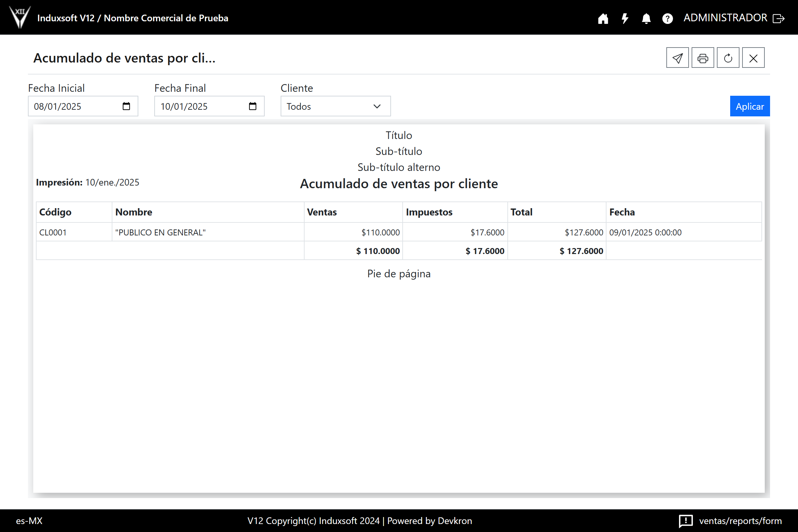
Task: Open the feedback icon in footer
Action: click(x=685, y=521)
